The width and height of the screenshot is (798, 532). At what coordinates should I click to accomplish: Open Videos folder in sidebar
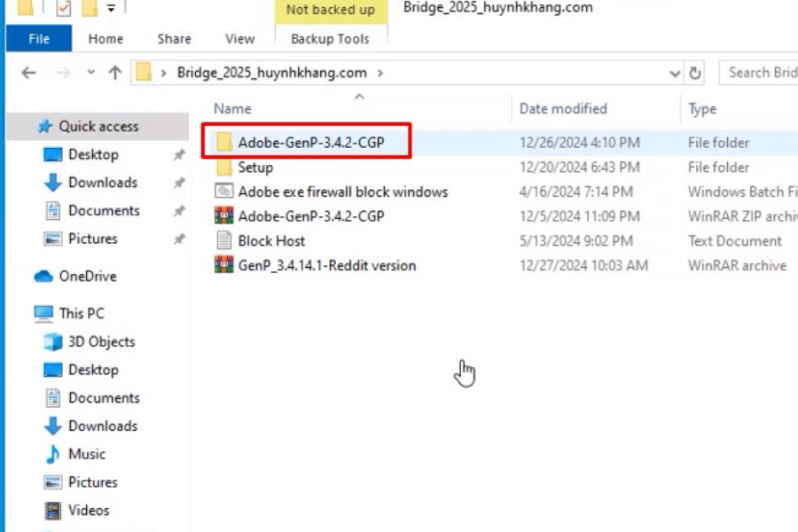click(x=89, y=510)
